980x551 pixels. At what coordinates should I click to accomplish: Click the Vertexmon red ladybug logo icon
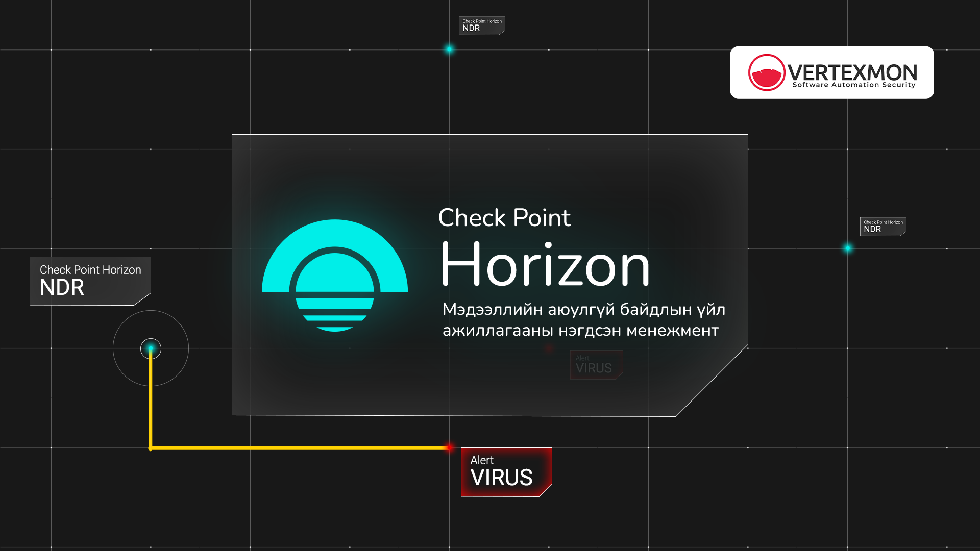(x=766, y=72)
